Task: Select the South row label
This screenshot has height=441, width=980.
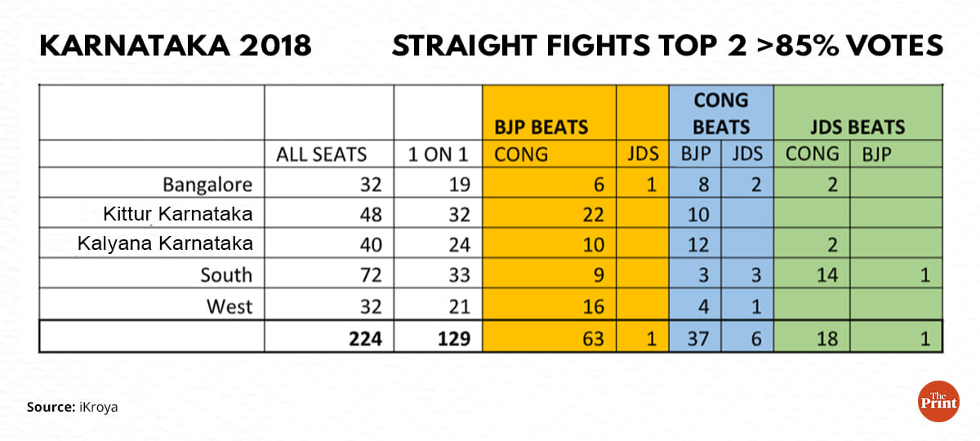Action: point(226,275)
